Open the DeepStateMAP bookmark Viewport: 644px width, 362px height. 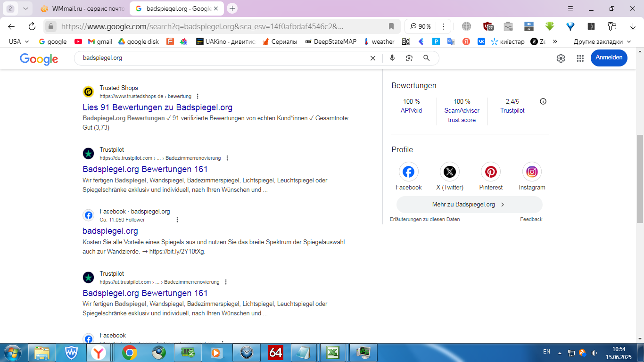click(x=331, y=41)
